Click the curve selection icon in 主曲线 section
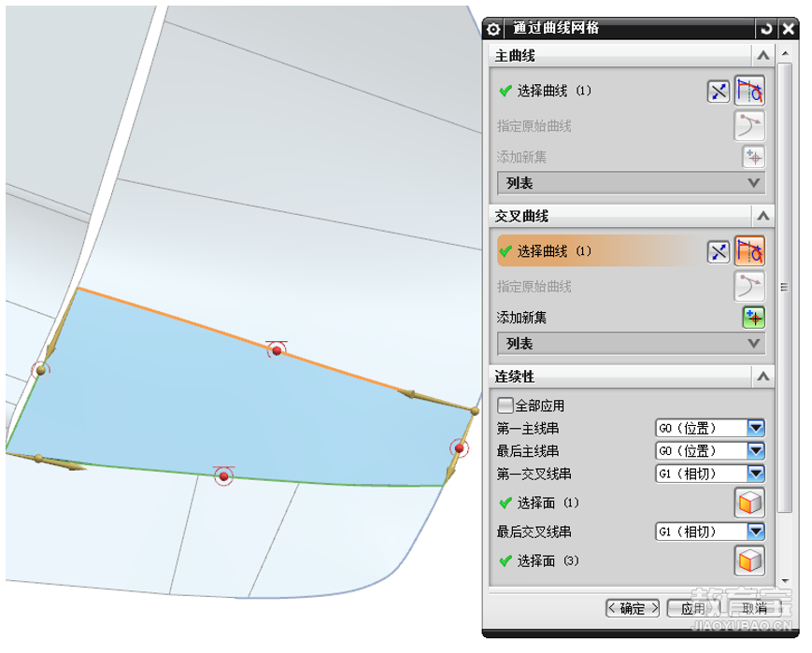Image resolution: width=812 pixels, height=653 pixels. click(749, 92)
